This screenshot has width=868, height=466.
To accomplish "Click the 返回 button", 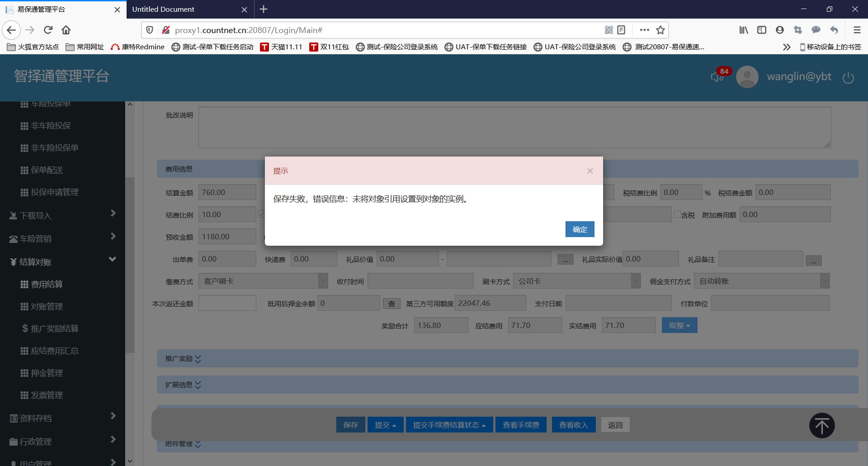I will pos(615,425).
